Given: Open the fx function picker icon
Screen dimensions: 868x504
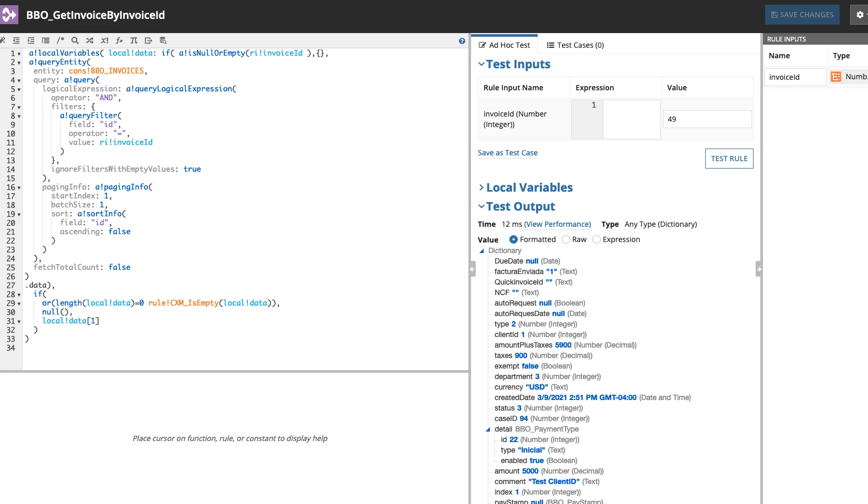Looking at the screenshot, I should click(x=119, y=40).
